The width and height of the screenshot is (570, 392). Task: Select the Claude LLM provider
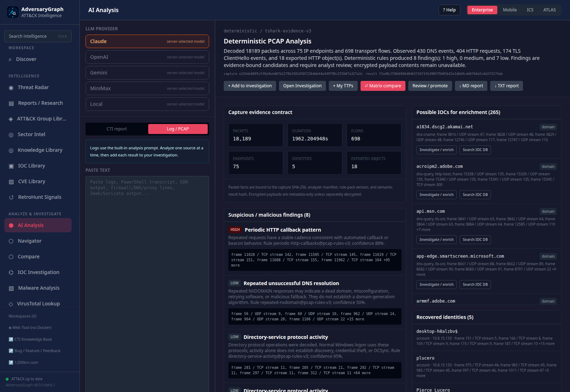(x=147, y=41)
